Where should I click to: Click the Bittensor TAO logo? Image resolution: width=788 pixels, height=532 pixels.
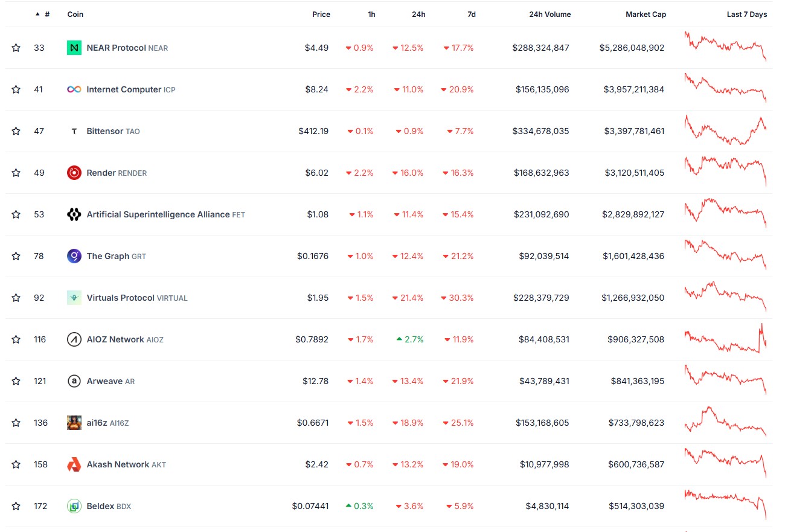(74, 131)
